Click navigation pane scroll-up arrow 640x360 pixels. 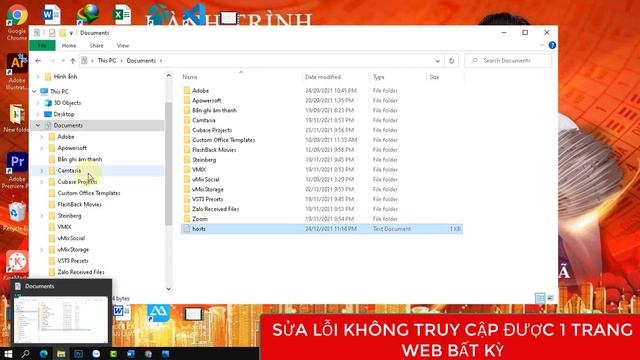click(x=169, y=76)
